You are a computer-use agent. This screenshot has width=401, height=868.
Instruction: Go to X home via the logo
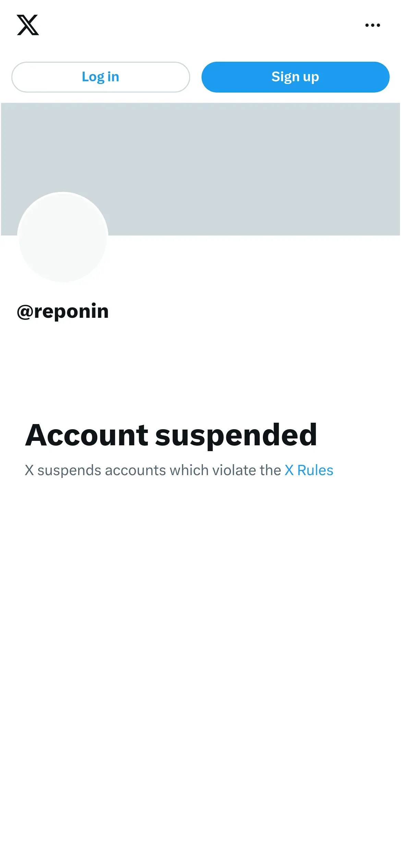click(x=28, y=25)
